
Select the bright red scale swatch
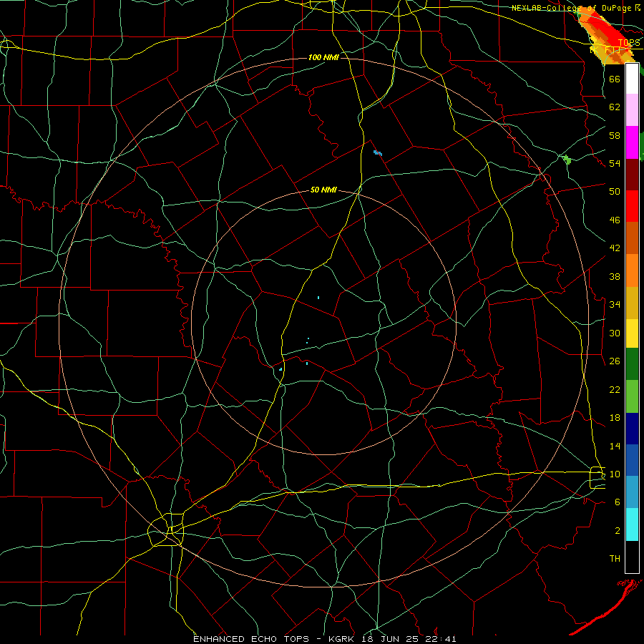(632, 206)
